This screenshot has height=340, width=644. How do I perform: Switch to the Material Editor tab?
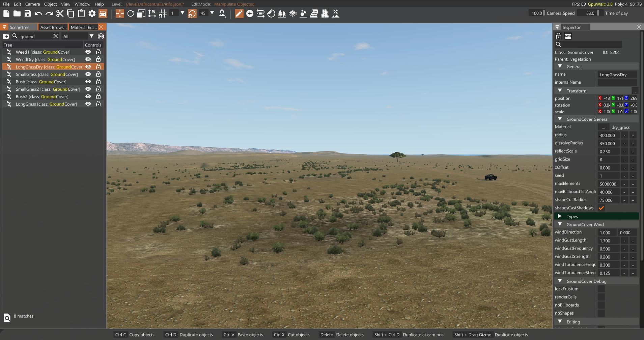[x=84, y=27]
